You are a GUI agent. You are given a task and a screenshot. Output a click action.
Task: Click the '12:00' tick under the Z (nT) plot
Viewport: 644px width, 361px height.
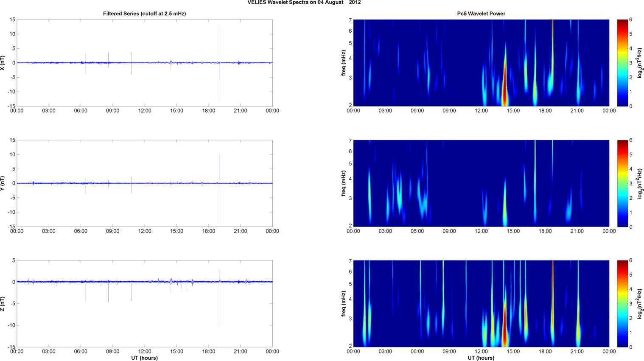tap(145, 351)
